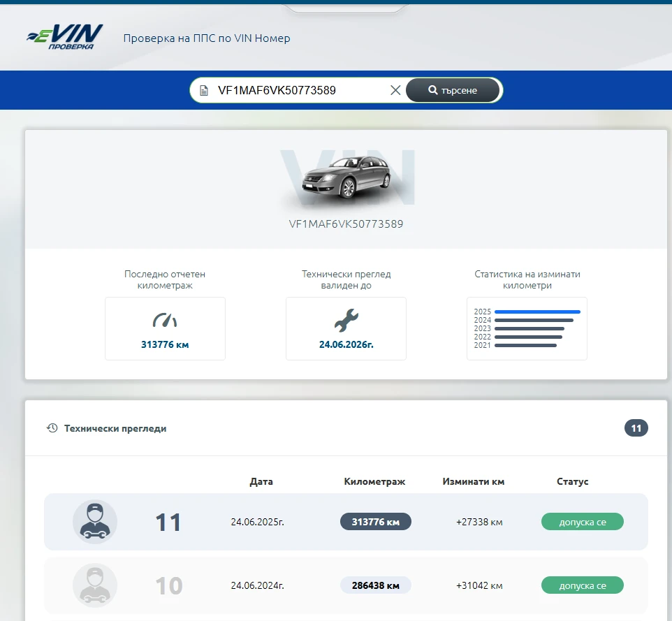Click the speedometer mileage icon
This screenshot has height=621, width=672.
tap(165, 321)
